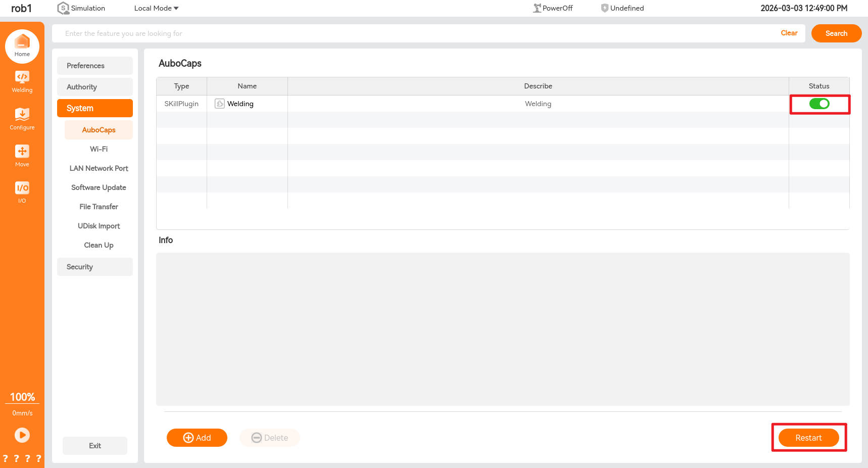This screenshot has width=868, height=468.
Task: Disable the Welding plugin status toggle
Action: [x=819, y=104]
